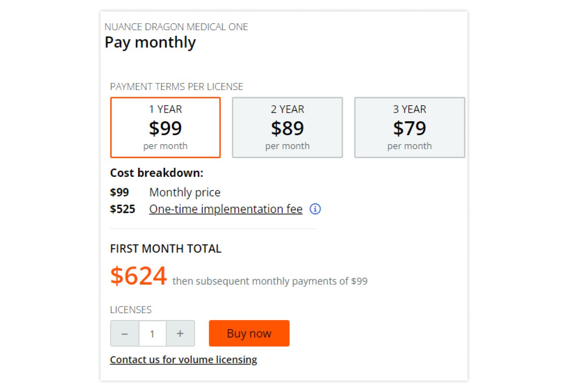The image size is (568, 392).
Task: Click the Nuance Dragon Medical One label
Action: point(176,27)
